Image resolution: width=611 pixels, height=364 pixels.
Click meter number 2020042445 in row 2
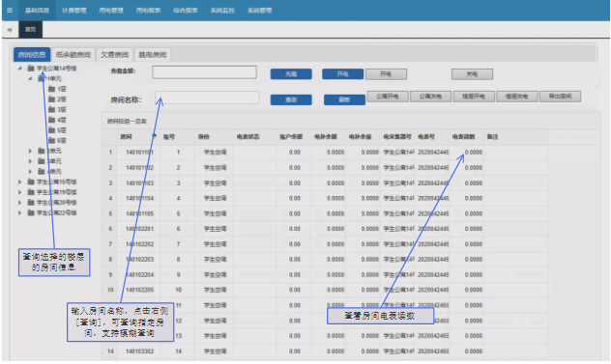pyautogui.click(x=433, y=167)
